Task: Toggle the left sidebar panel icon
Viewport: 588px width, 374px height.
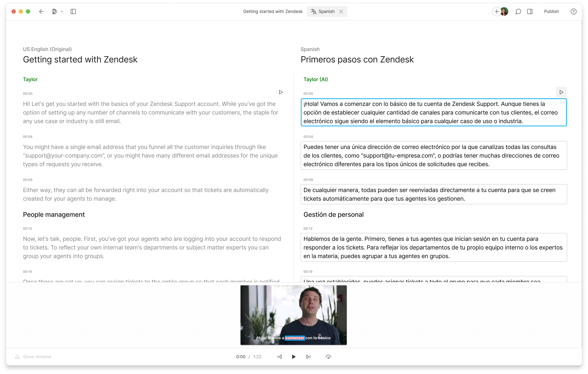Action: [x=73, y=11]
